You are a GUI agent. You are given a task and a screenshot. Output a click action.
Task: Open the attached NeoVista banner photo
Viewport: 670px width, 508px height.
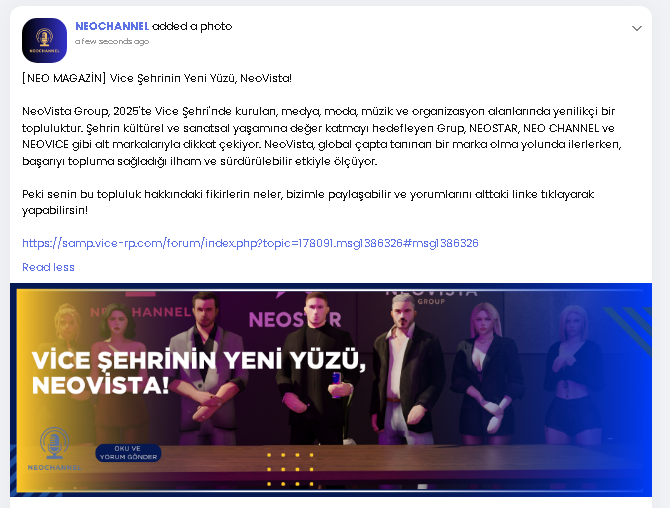[x=331, y=390]
